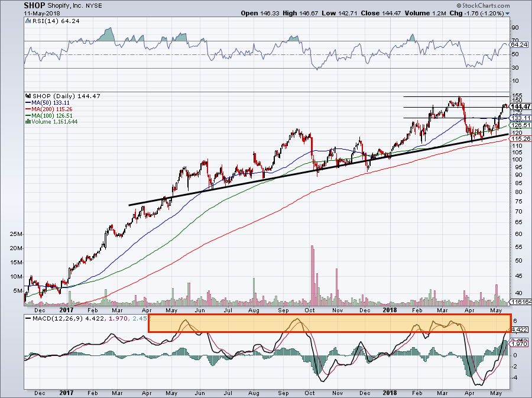Click the SHOP (Daily) candlestick legend icon
Image resolution: width=532 pixels, height=398 pixels.
pos(28,96)
